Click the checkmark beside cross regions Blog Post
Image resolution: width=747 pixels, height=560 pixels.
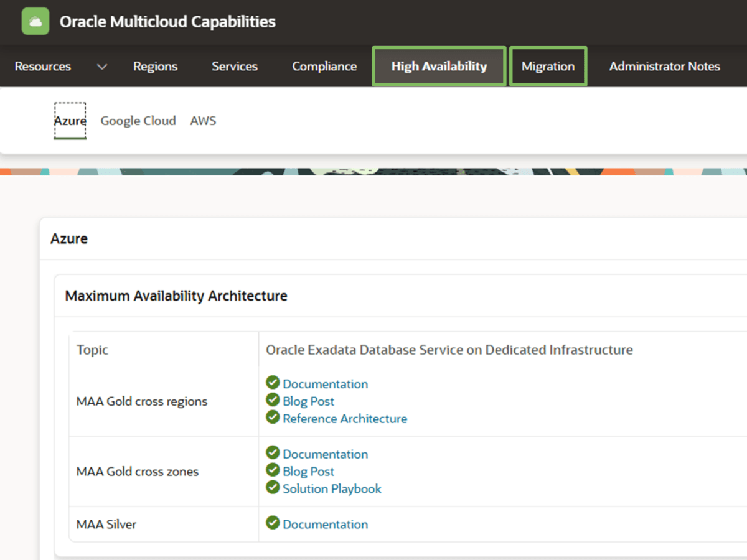pyautogui.click(x=273, y=401)
